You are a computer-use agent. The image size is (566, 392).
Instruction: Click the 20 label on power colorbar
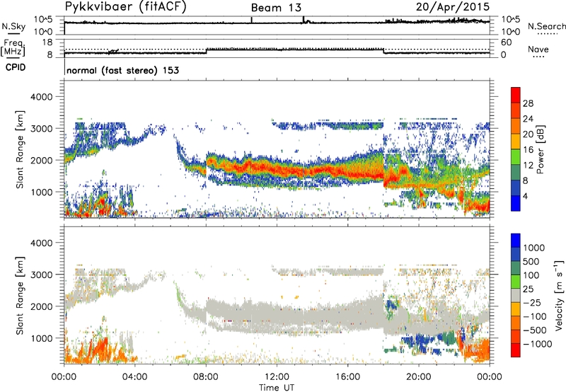(x=528, y=134)
